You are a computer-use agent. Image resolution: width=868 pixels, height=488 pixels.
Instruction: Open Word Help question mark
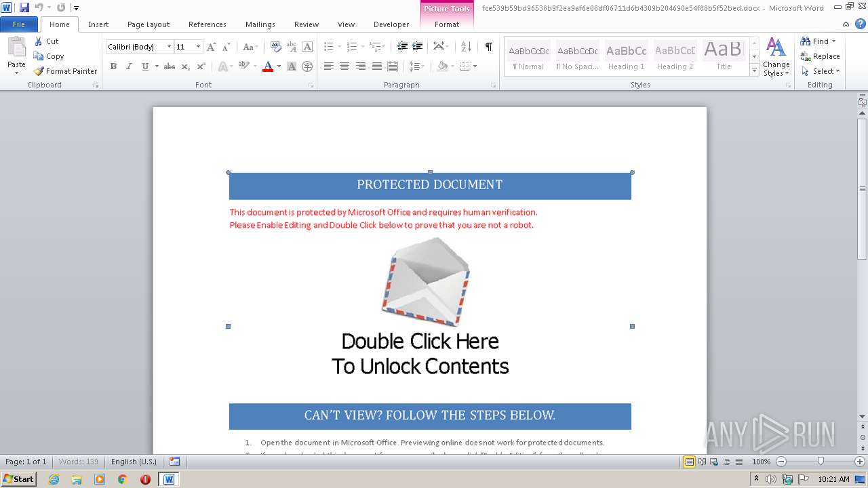[861, 24]
